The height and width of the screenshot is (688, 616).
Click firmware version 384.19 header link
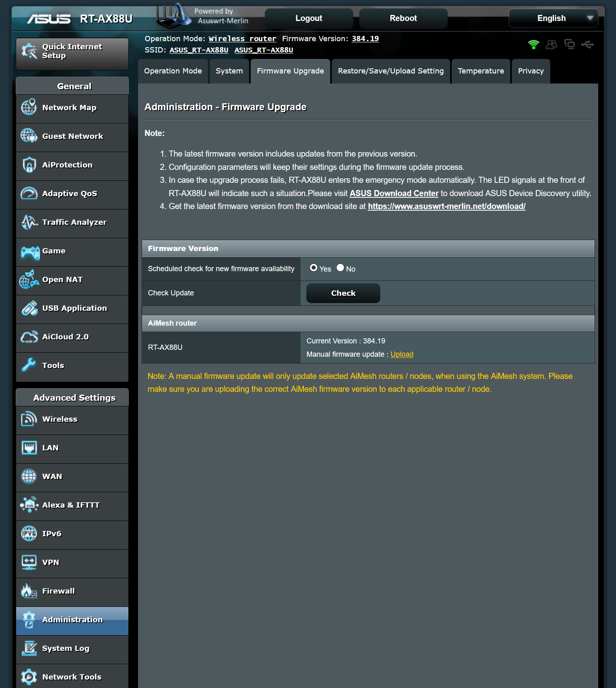(365, 39)
